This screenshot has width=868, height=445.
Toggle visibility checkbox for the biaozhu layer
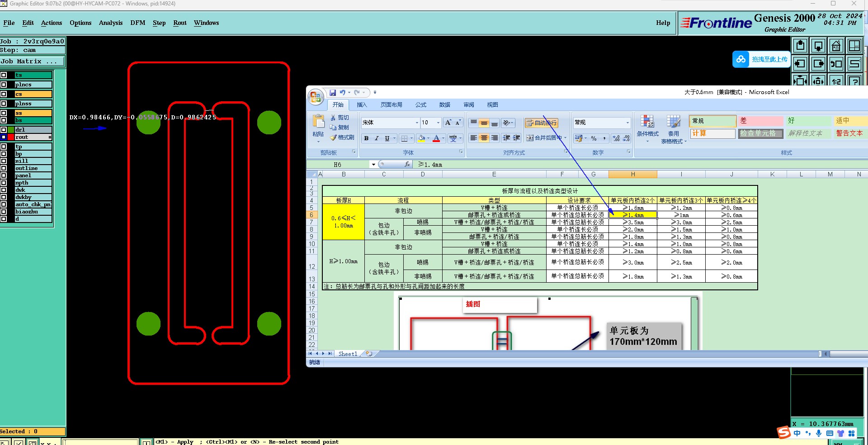coord(4,212)
